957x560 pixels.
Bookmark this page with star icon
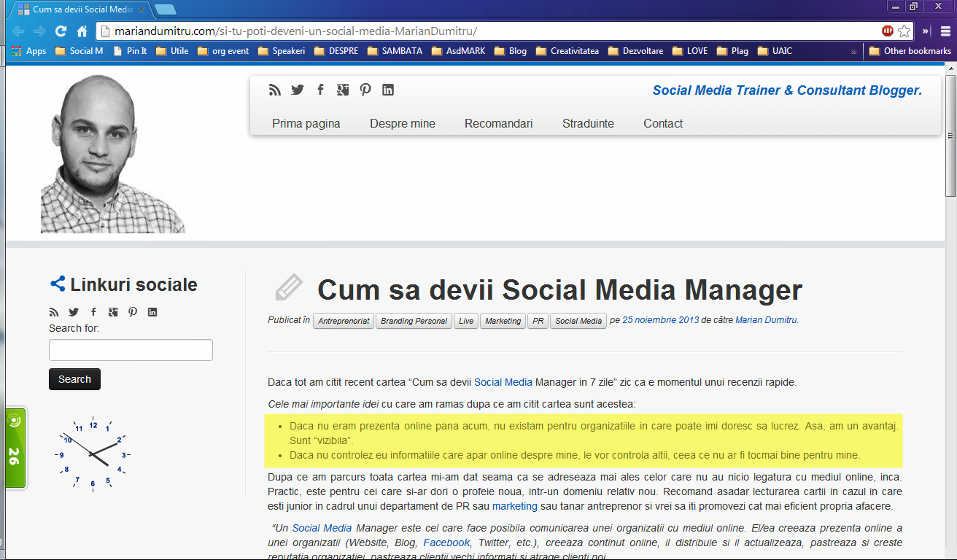(x=904, y=31)
